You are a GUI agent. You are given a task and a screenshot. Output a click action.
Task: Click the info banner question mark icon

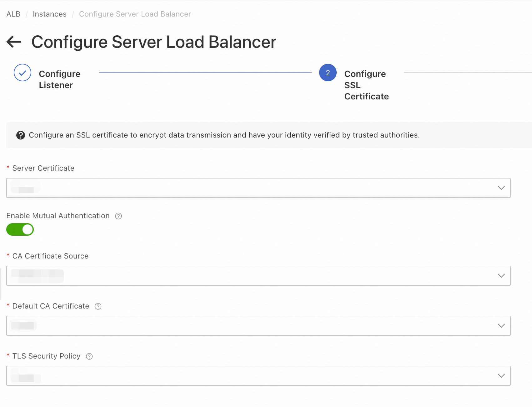[x=21, y=135]
